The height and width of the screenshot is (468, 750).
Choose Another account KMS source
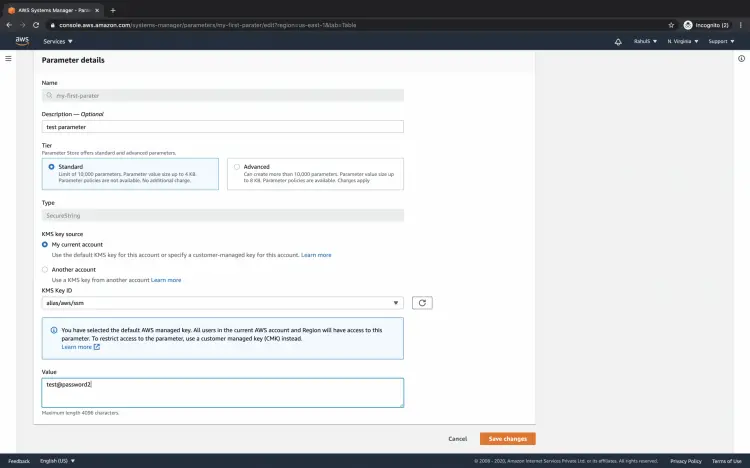coord(45,269)
